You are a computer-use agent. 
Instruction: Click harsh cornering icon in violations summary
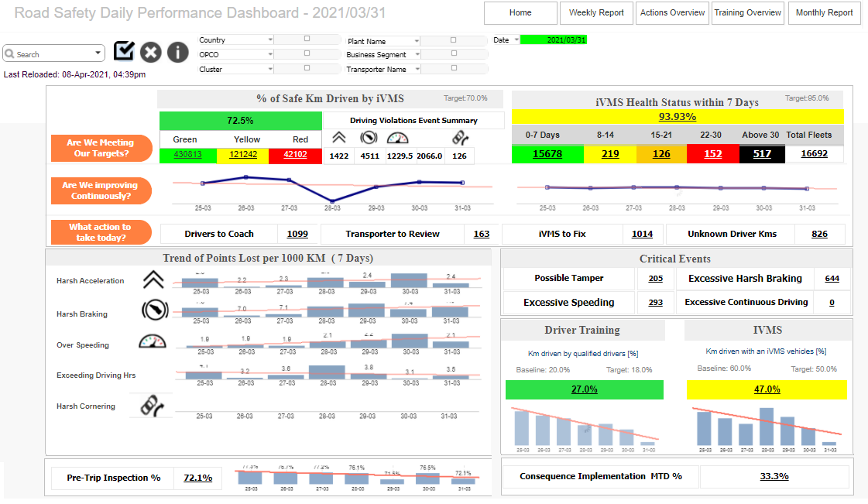pyautogui.click(x=460, y=138)
